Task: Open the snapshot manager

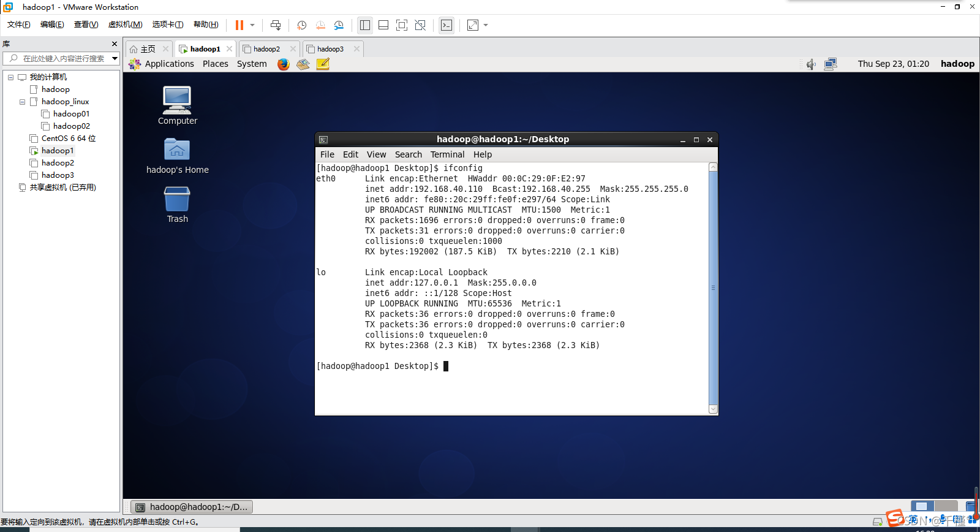Action: pos(339,25)
